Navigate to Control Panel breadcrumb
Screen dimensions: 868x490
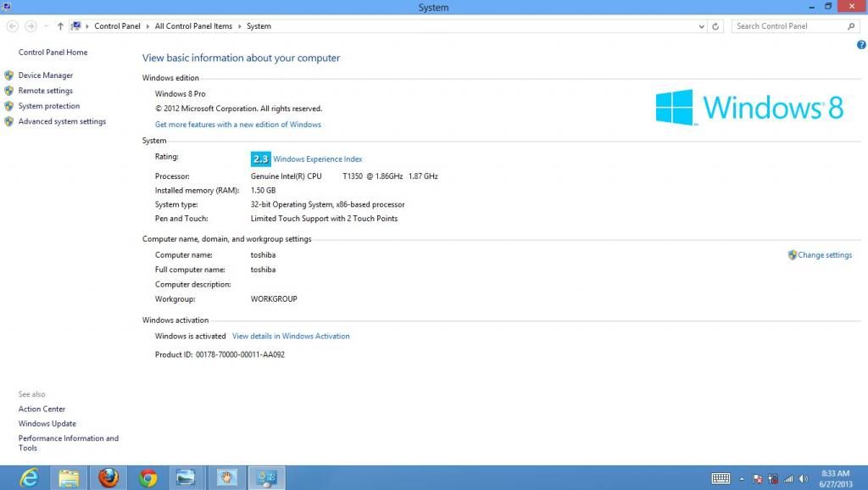pos(117,26)
